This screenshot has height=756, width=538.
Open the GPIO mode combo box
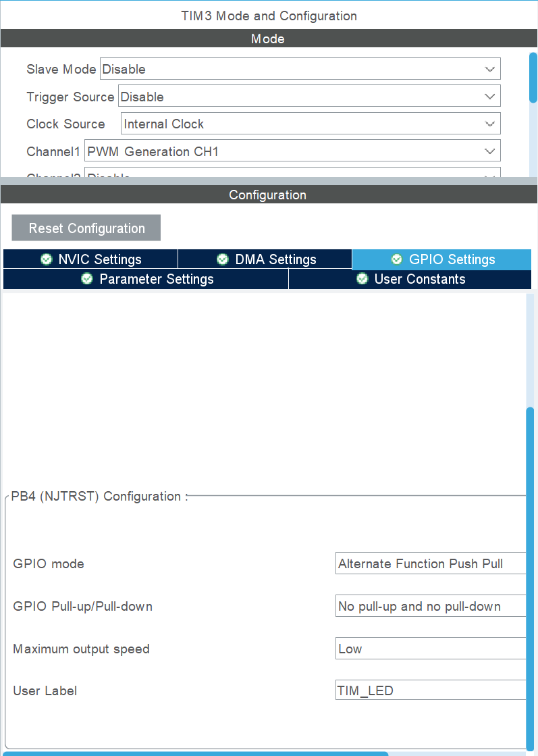431,563
